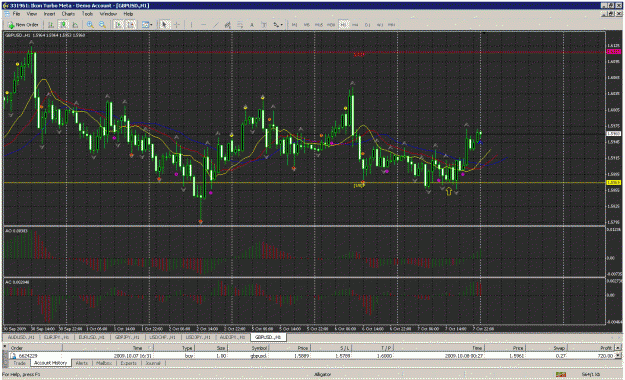
Task: Switch to GBPJPY,H1 chart tab
Action: (127, 337)
